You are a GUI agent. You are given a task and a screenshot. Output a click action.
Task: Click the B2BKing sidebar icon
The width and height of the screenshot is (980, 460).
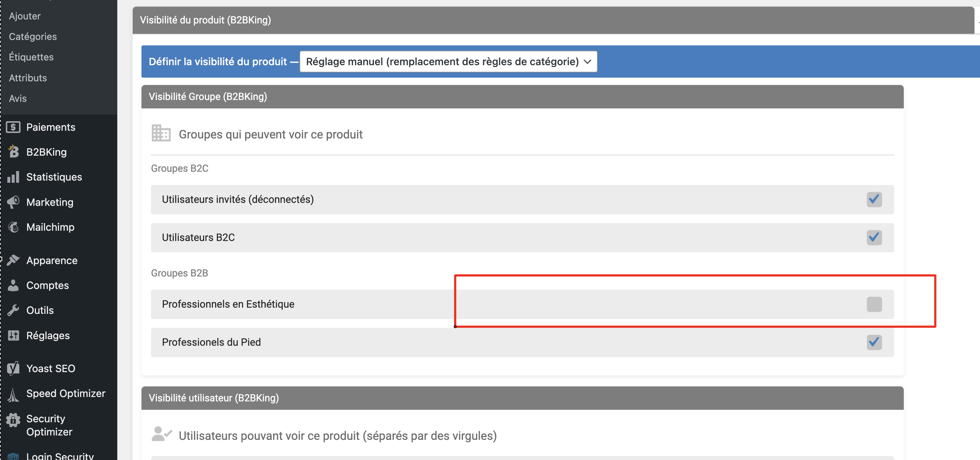13,152
